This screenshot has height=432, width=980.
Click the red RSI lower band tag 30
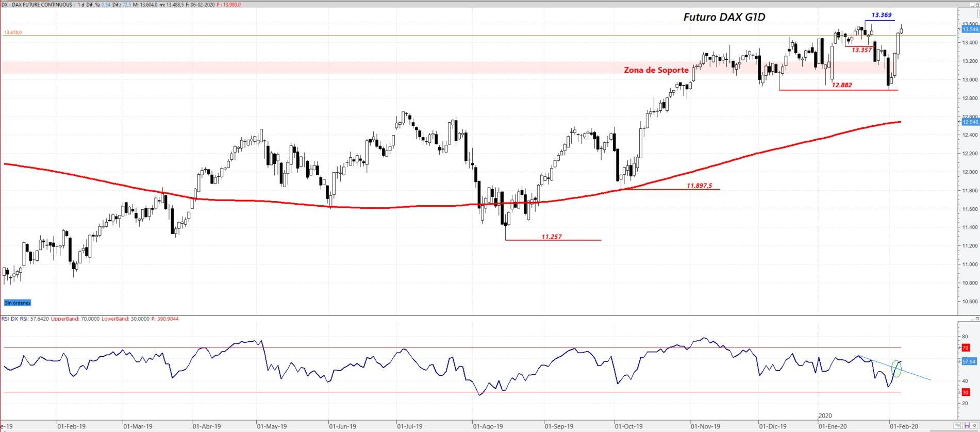click(x=966, y=392)
